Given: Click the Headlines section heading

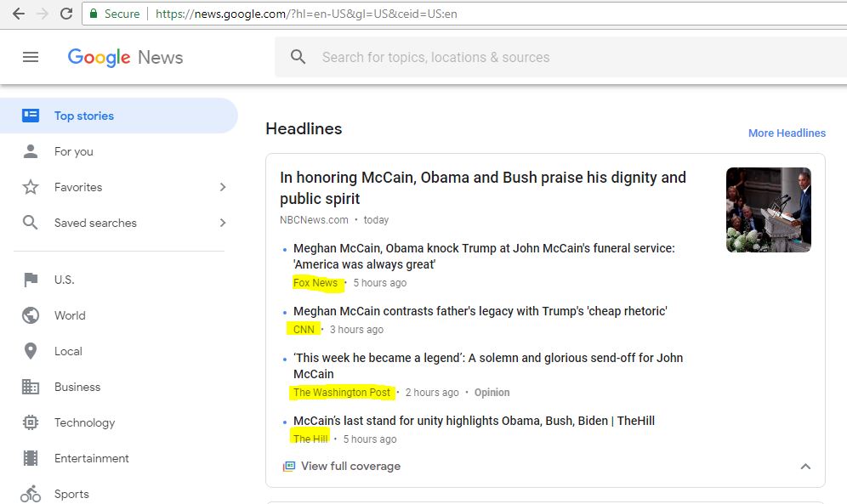Looking at the screenshot, I should click(x=304, y=128).
